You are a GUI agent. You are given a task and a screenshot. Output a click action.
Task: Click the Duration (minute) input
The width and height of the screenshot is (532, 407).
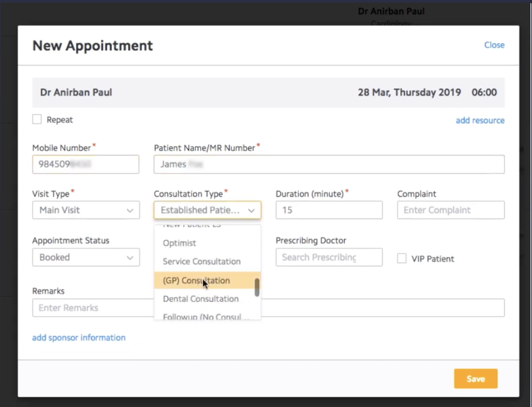coord(329,210)
